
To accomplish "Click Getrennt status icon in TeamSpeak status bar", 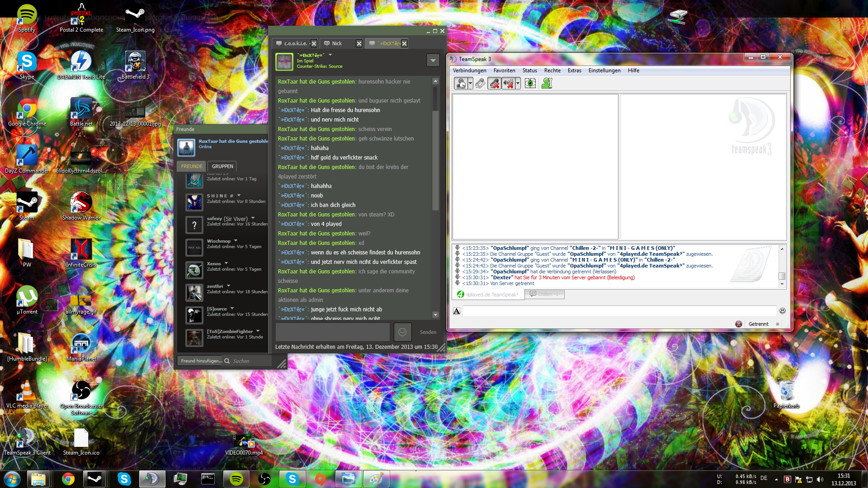I will [x=739, y=324].
